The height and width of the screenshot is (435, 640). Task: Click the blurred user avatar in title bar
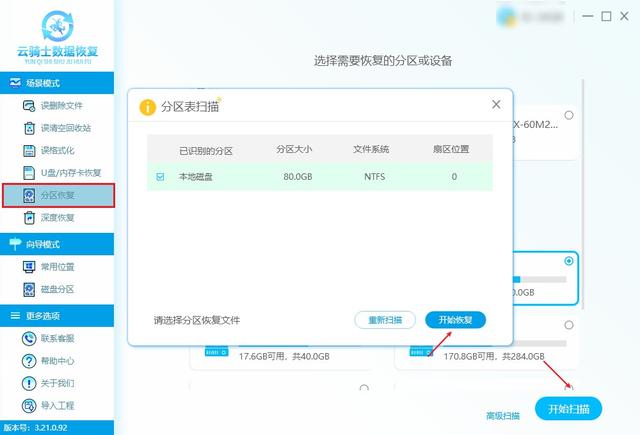point(507,17)
